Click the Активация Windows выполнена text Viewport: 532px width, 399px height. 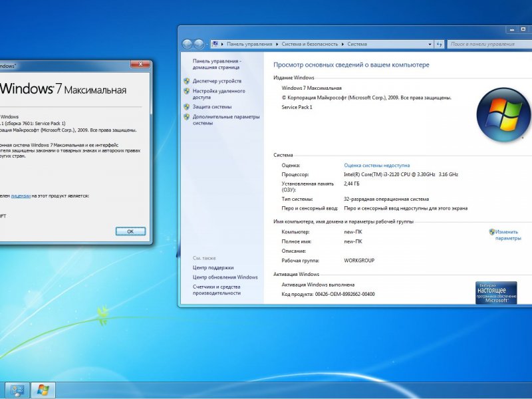point(318,285)
